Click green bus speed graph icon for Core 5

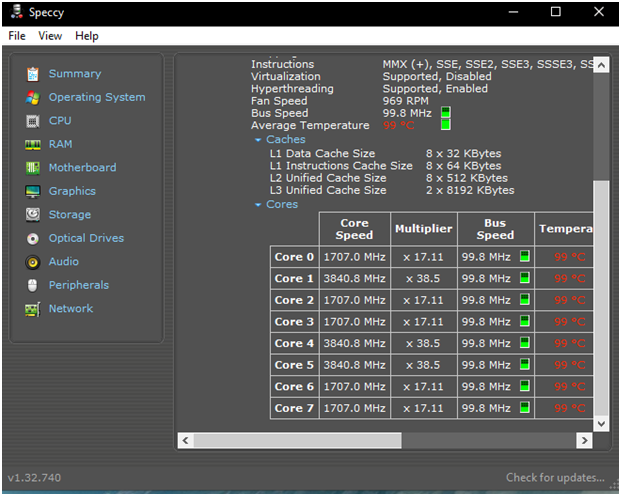(x=524, y=364)
